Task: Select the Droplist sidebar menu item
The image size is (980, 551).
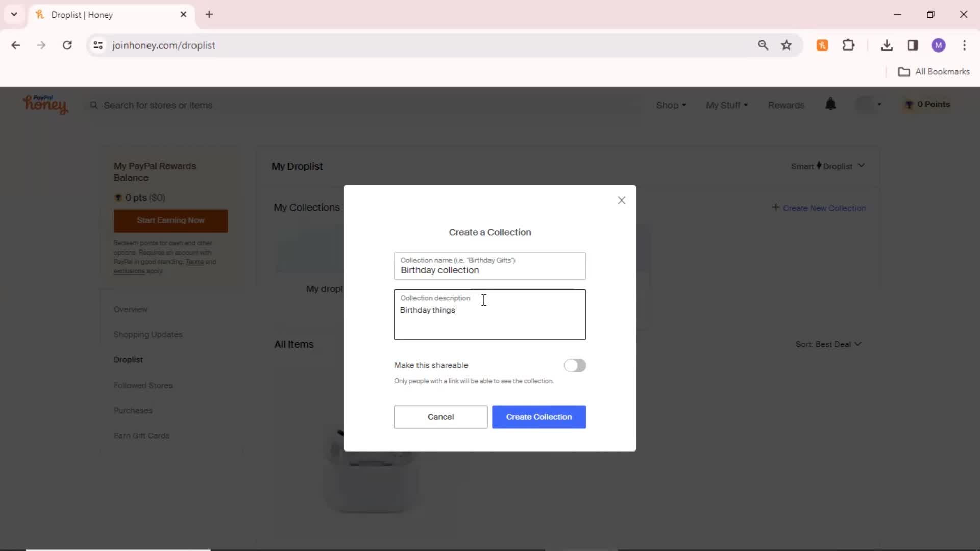Action: click(x=129, y=359)
